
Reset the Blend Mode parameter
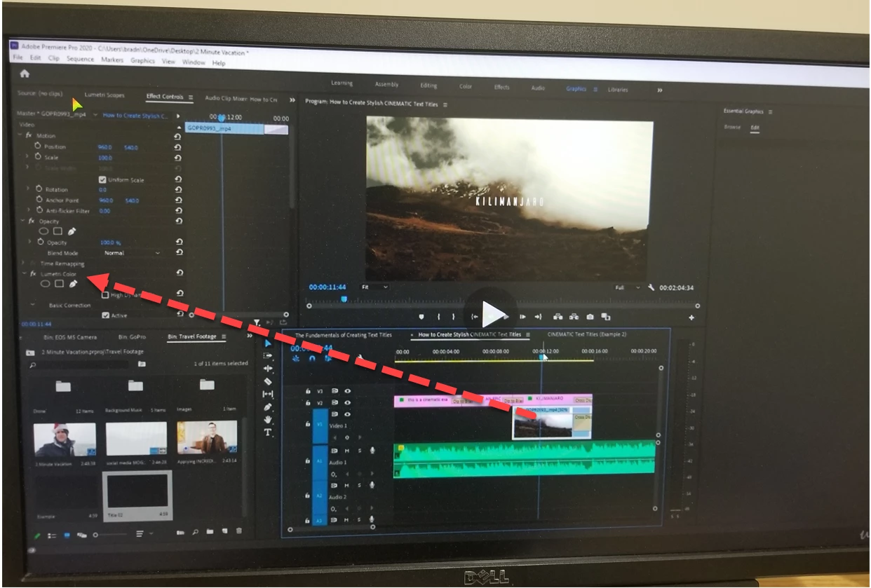[x=179, y=252]
